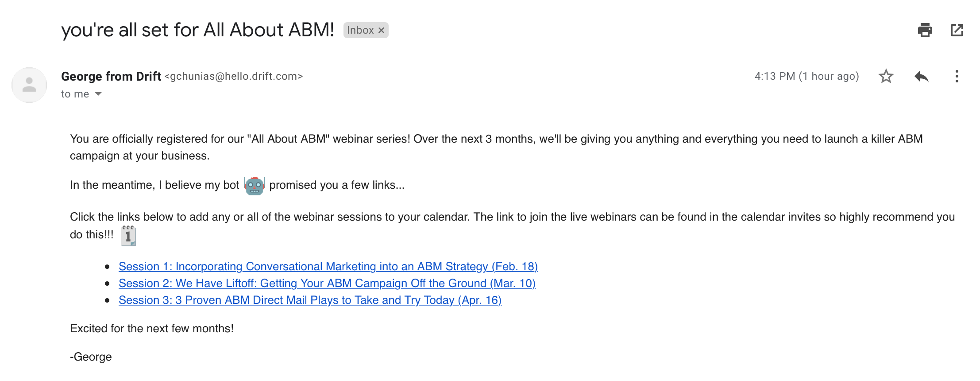Click the "to me" recipient text
Image resolution: width=980 pixels, height=381 pixels.
tap(75, 94)
